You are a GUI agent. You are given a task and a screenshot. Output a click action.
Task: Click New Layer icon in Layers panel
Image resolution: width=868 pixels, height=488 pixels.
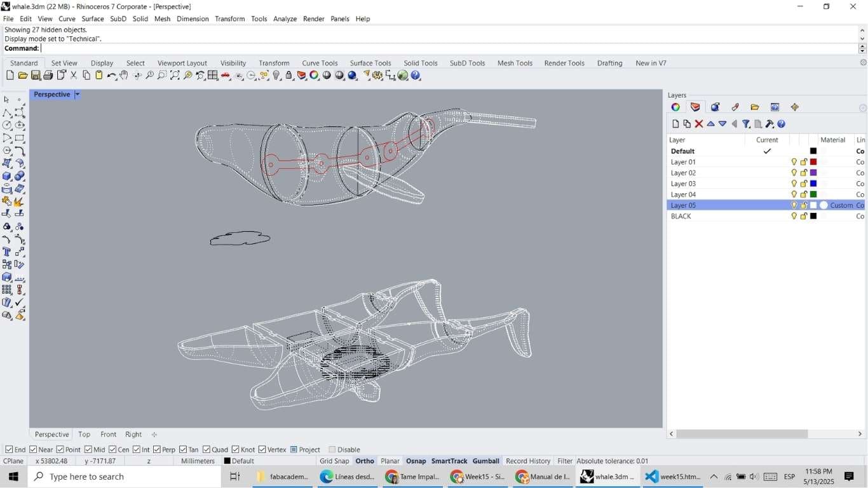pyautogui.click(x=675, y=124)
